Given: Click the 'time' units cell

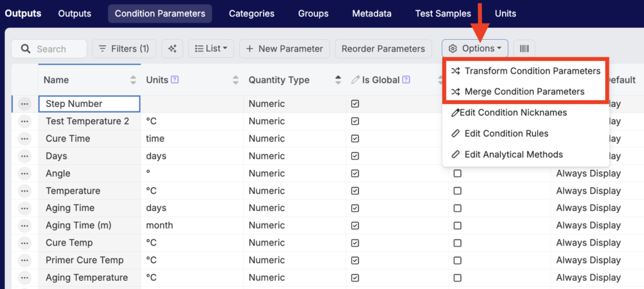Looking at the screenshot, I should [x=192, y=139].
